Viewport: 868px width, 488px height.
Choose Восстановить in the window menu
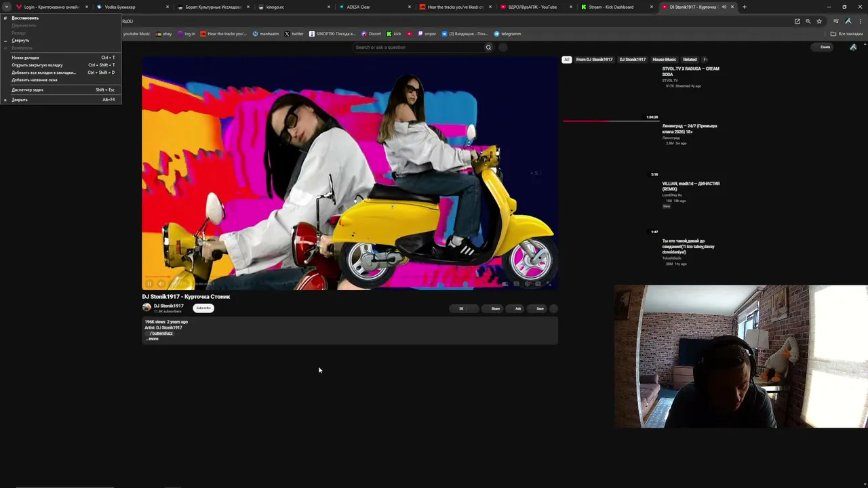[x=61, y=18]
